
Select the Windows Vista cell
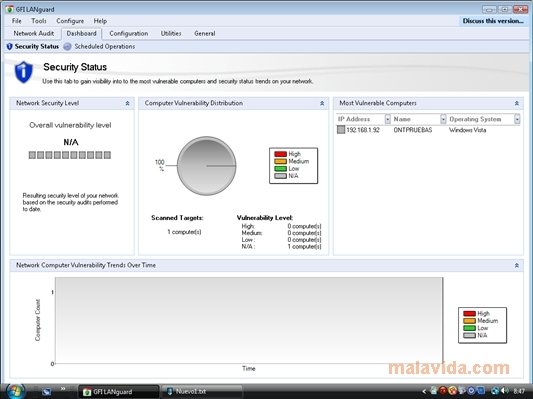(x=467, y=130)
